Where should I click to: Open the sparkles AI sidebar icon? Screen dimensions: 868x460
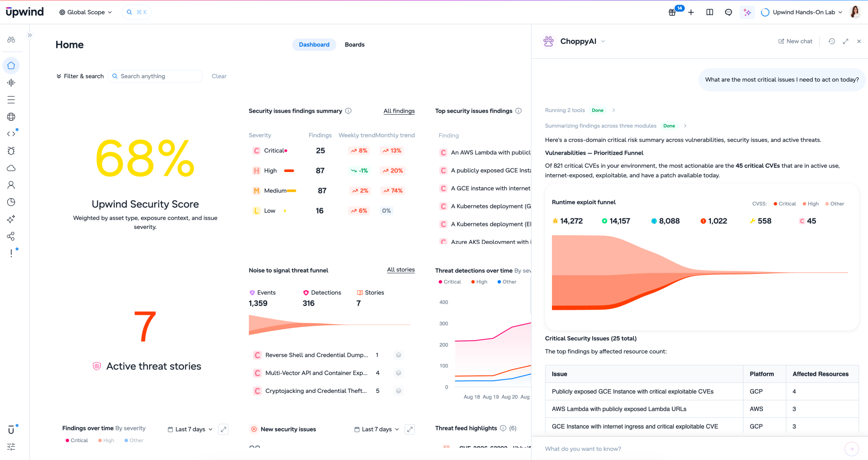(11, 219)
